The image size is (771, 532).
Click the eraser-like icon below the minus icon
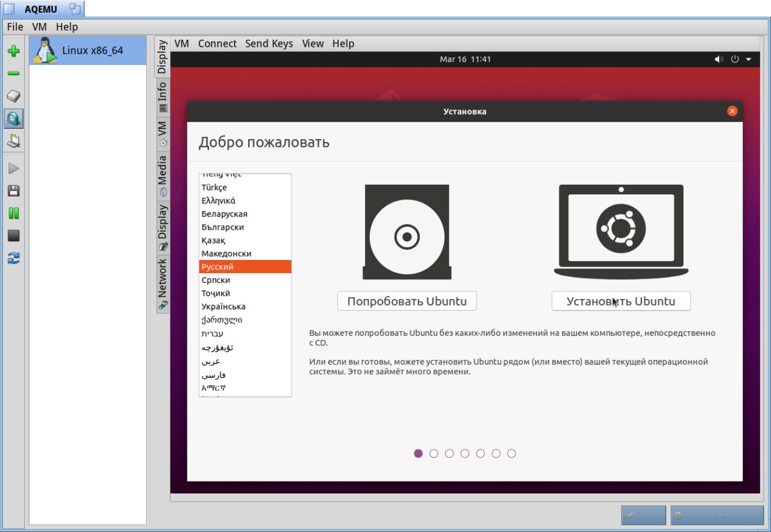coord(13,96)
